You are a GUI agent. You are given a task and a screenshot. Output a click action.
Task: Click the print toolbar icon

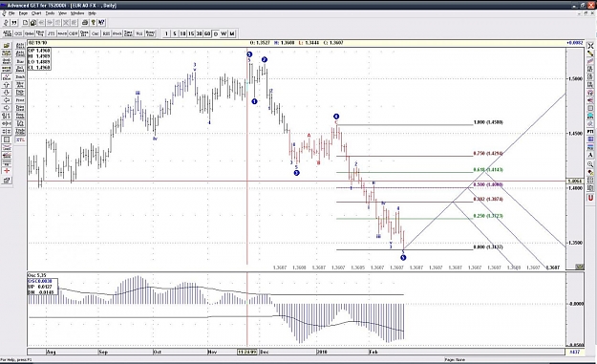(x=85, y=23)
